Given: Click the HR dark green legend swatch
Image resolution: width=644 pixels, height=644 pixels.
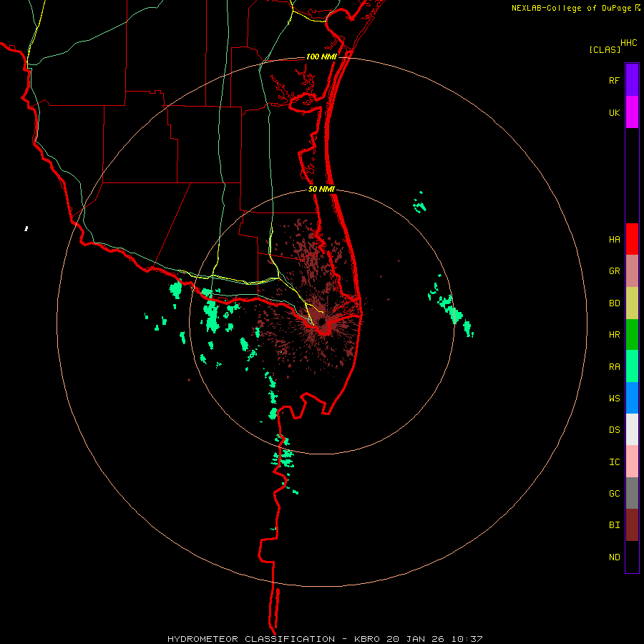Looking at the screenshot, I should click(x=632, y=335).
